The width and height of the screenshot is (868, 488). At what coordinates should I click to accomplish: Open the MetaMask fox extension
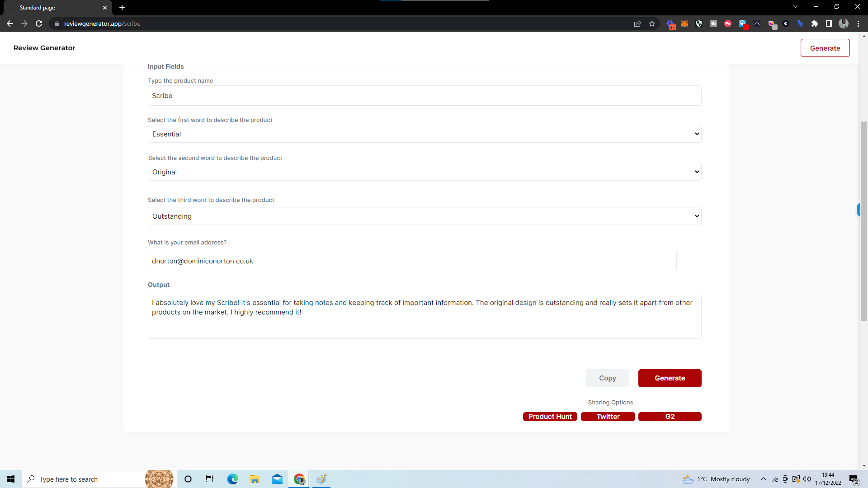pyautogui.click(x=684, y=23)
